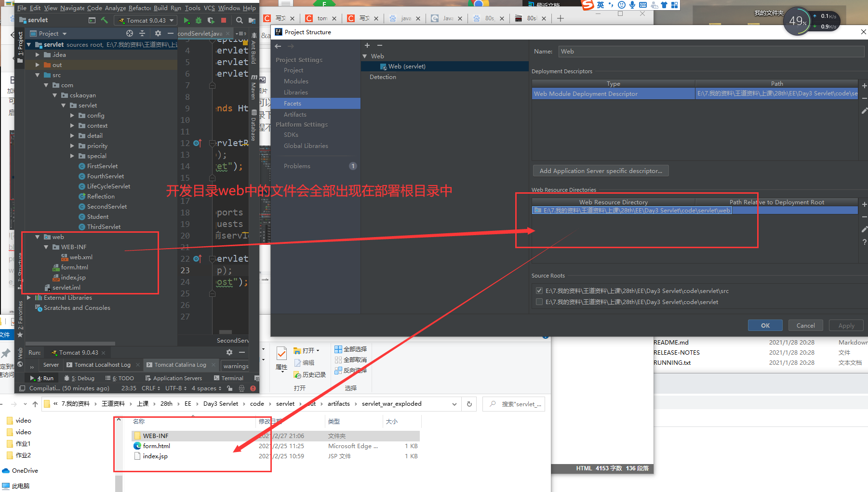Add a deployment descriptor with plus
This screenshot has width=868, height=492.
[864, 86]
